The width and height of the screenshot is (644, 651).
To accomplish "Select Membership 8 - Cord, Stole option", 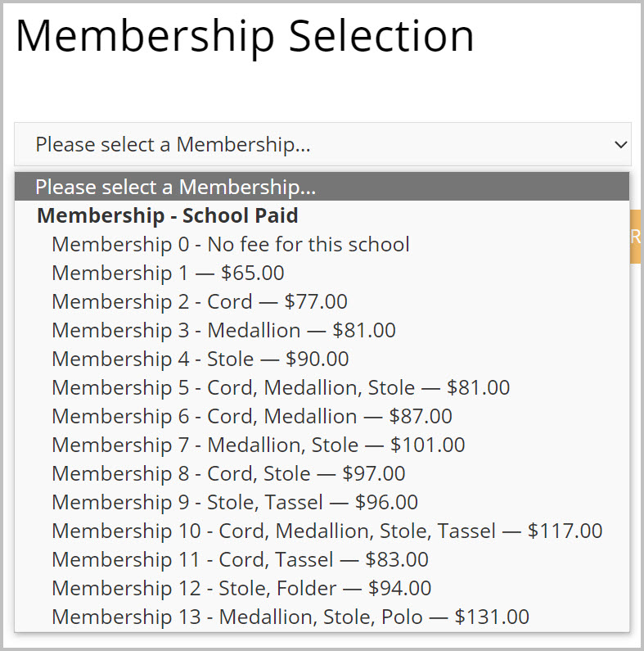I will click(x=228, y=473).
